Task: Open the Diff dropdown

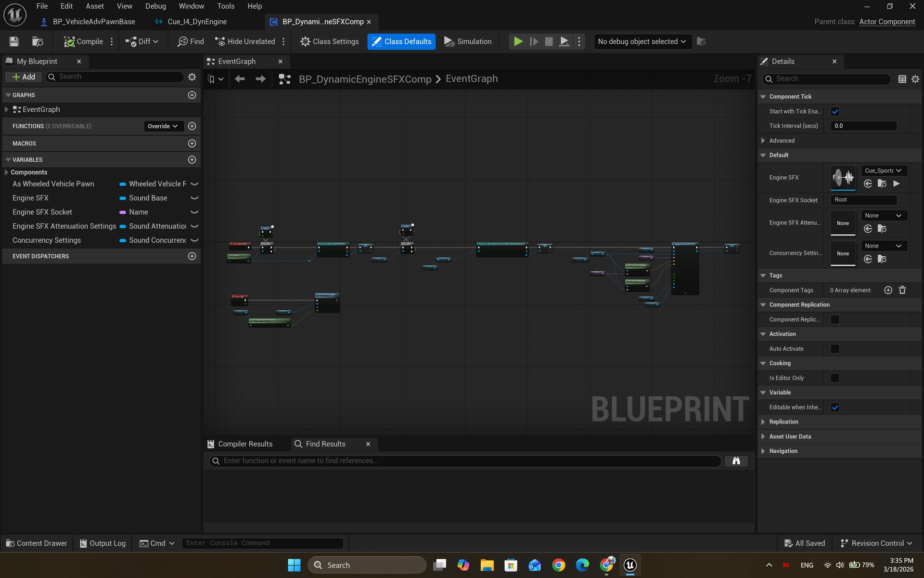Action: (x=142, y=41)
